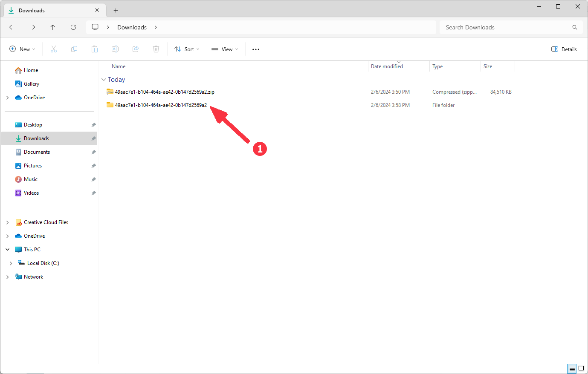Image resolution: width=588 pixels, height=374 pixels.
Task: Select the Rename icon in the toolbar
Action: point(115,49)
